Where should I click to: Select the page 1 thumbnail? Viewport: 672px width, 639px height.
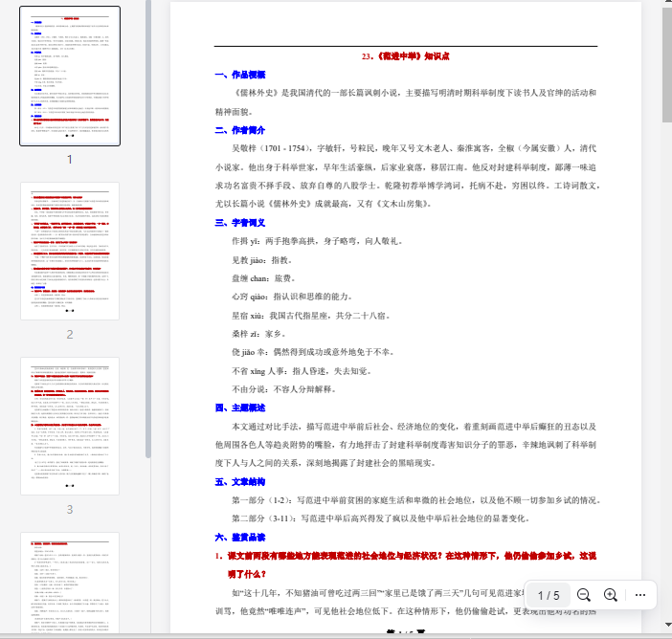tap(70, 76)
